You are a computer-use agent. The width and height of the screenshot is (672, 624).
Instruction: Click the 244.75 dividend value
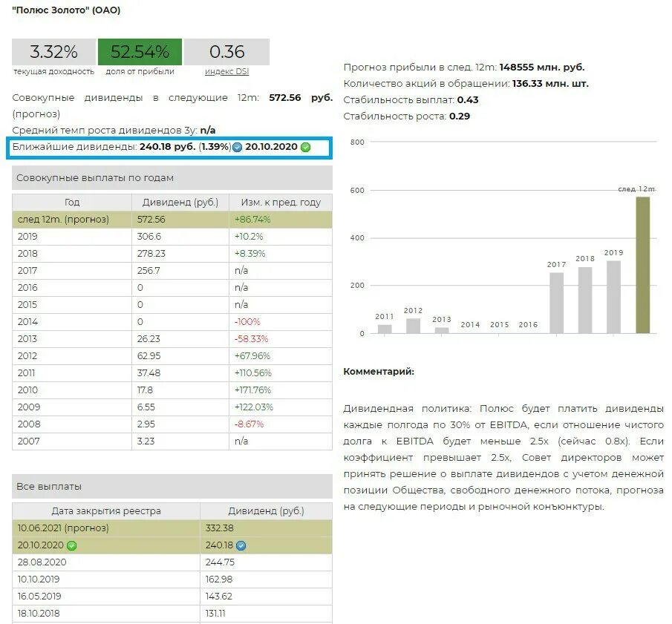(x=220, y=562)
